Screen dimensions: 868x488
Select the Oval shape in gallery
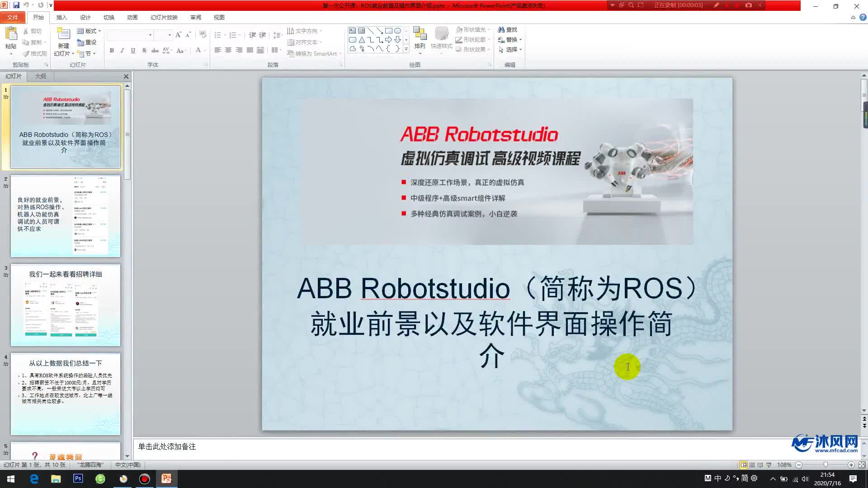tap(397, 31)
